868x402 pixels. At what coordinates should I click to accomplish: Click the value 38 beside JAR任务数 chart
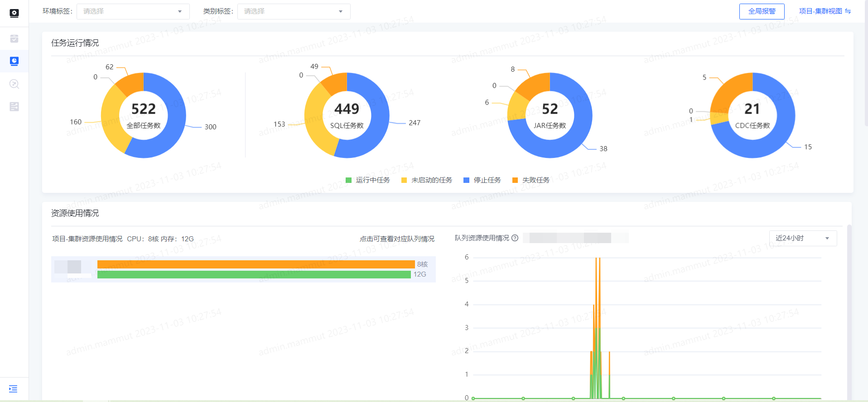603,149
